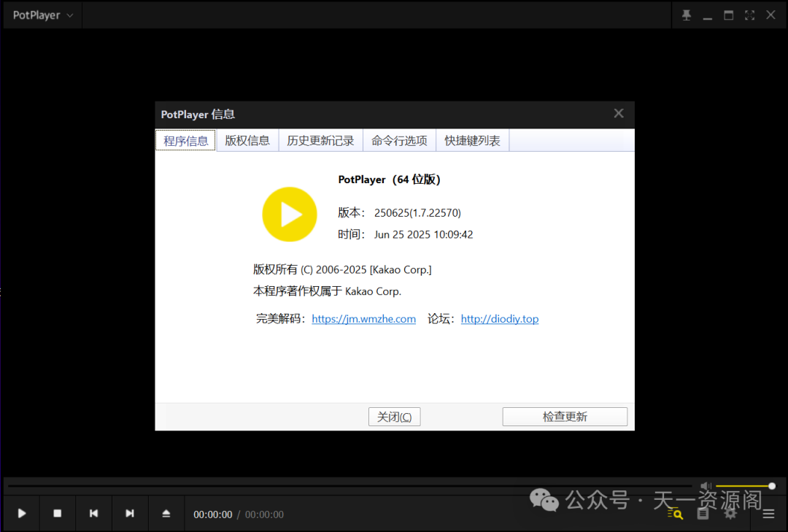Select the Play button to start playback

(21, 513)
